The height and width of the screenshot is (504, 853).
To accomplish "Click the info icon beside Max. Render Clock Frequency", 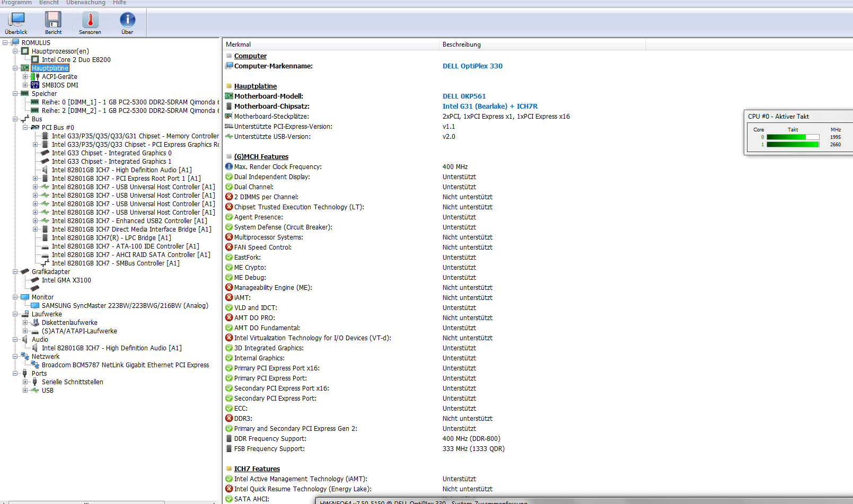I will (x=229, y=166).
